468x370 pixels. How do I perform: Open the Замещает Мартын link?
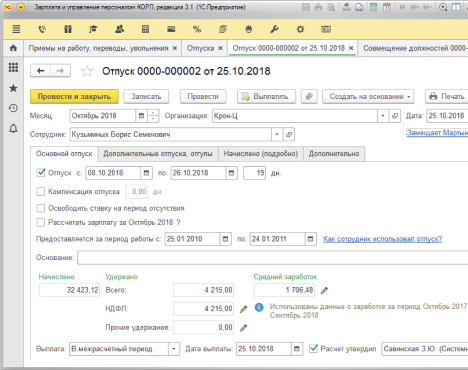click(437, 133)
